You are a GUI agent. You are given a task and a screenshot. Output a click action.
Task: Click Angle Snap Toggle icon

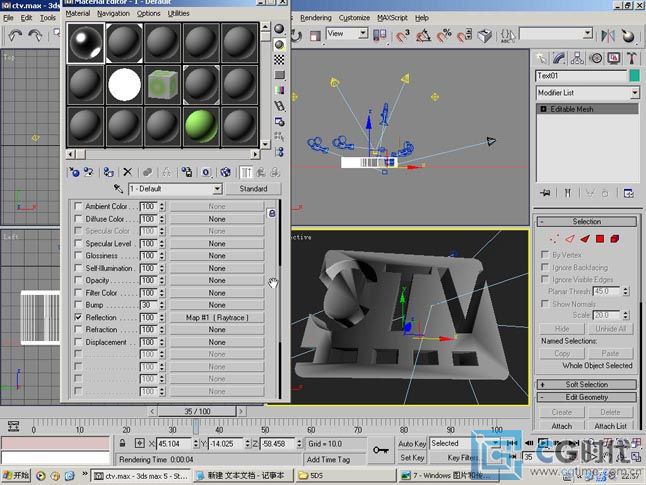click(x=423, y=36)
